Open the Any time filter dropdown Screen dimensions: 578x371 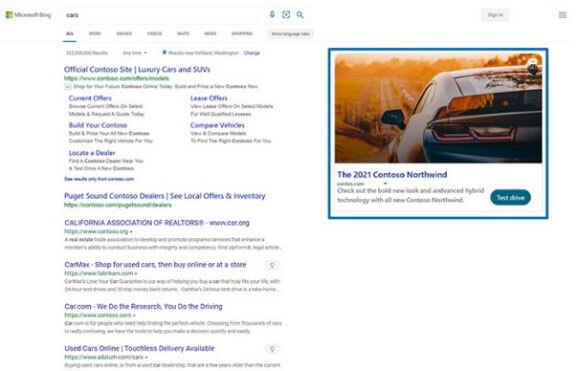coord(135,53)
